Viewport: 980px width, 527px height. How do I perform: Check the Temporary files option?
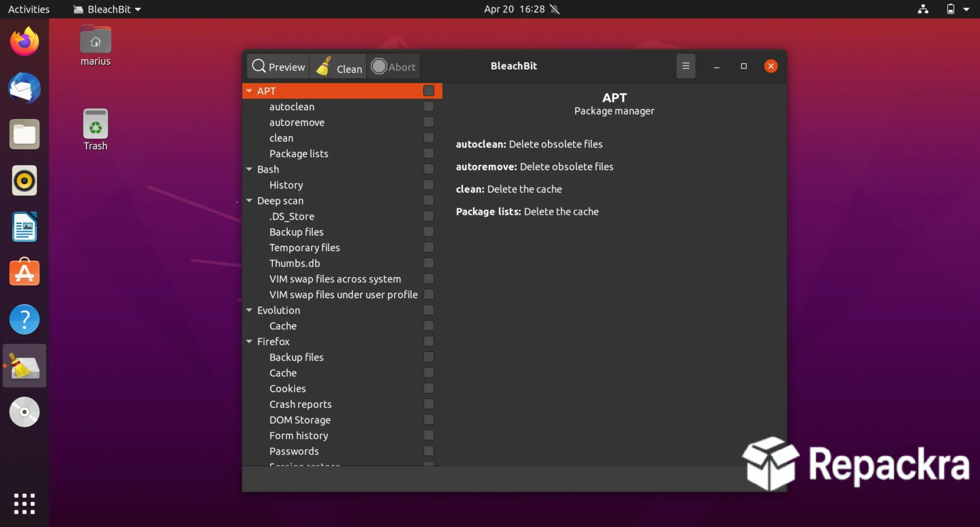tap(429, 247)
